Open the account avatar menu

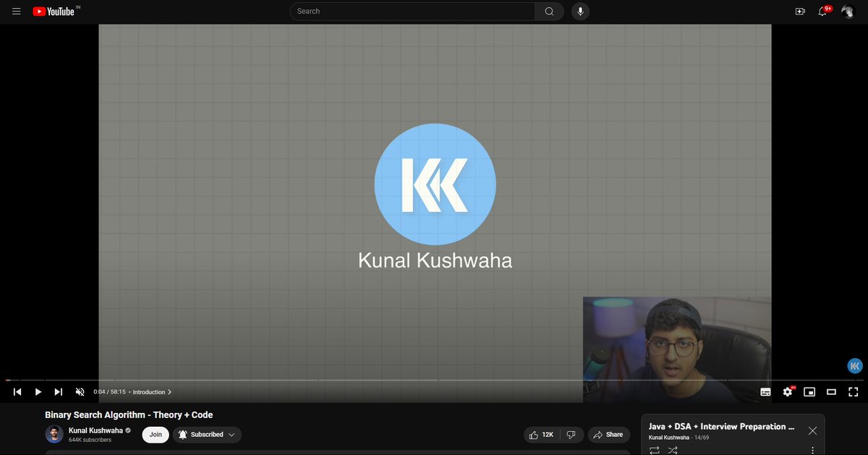tap(848, 12)
